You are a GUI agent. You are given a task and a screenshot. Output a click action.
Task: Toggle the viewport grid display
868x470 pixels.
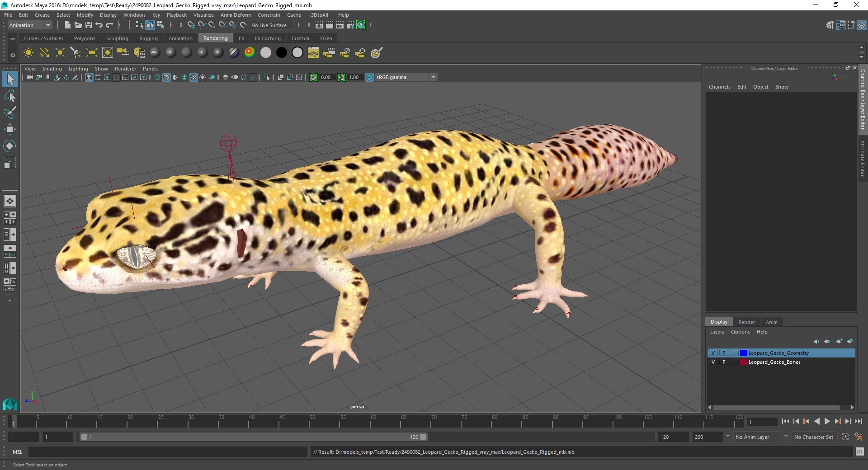(x=89, y=77)
